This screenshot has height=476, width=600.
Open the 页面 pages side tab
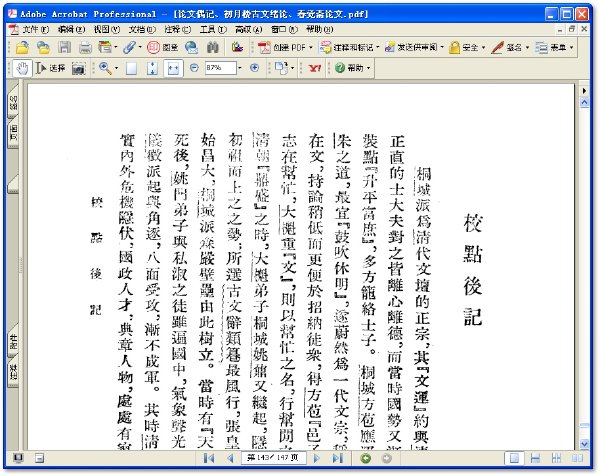(x=13, y=133)
